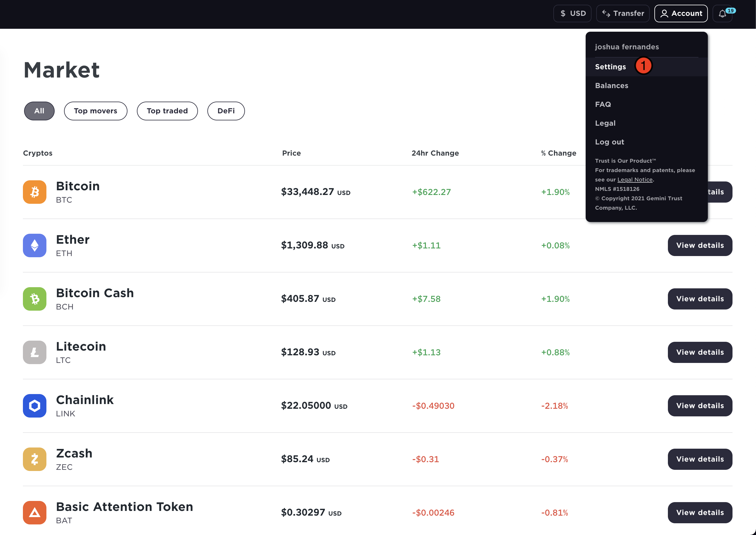Click the Zcash name text
This screenshot has height=535, width=756.
coord(74,453)
